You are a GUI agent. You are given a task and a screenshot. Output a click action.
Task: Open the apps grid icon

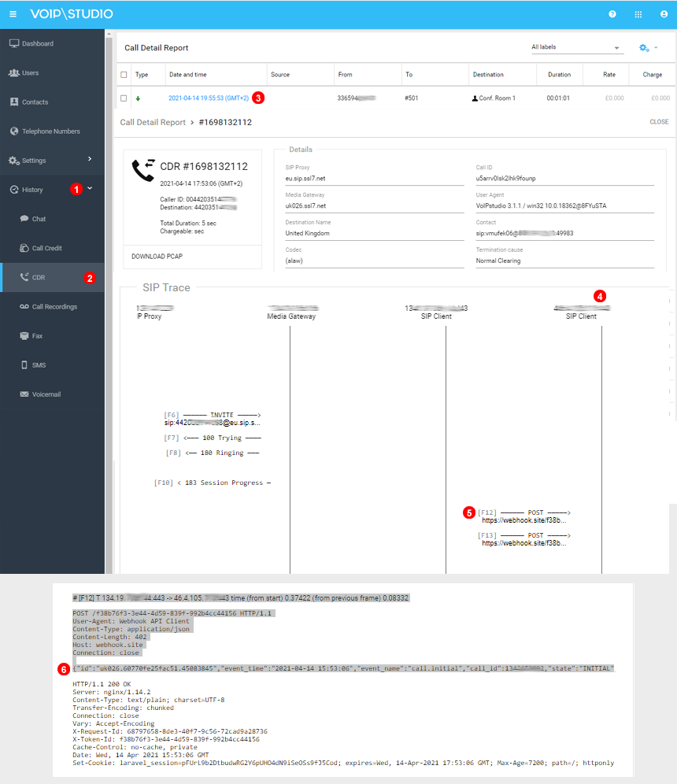(638, 14)
